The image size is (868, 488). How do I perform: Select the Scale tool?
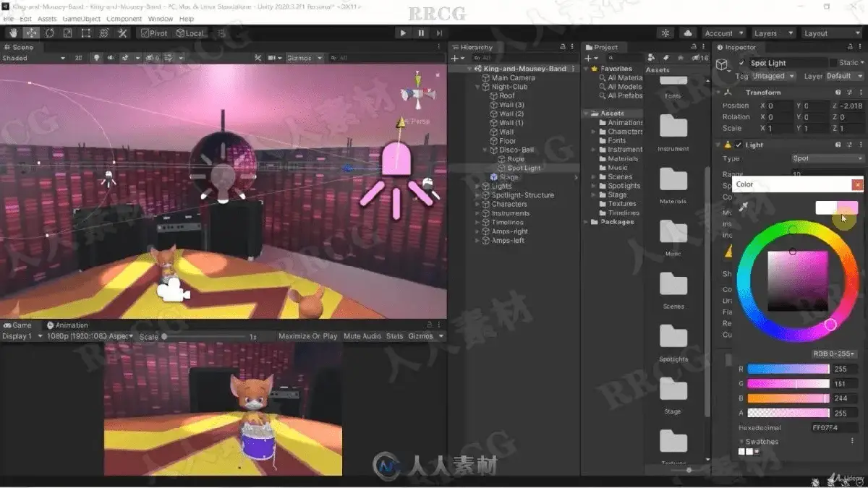tap(68, 33)
